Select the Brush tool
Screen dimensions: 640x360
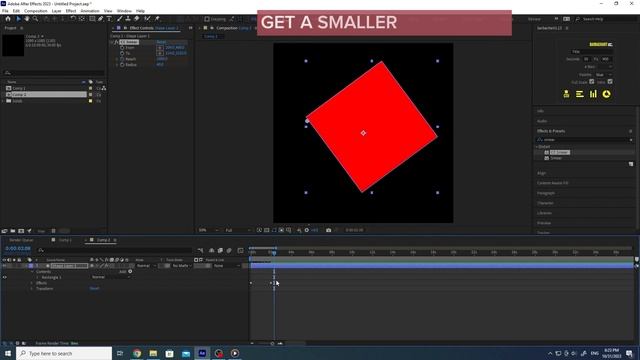120,19
